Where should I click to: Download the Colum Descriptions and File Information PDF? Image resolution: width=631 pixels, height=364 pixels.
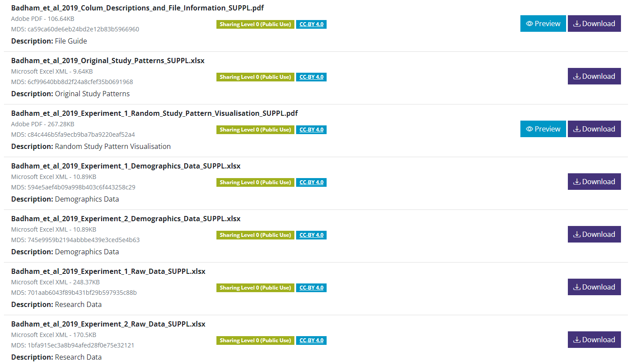(x=594, y=24)
